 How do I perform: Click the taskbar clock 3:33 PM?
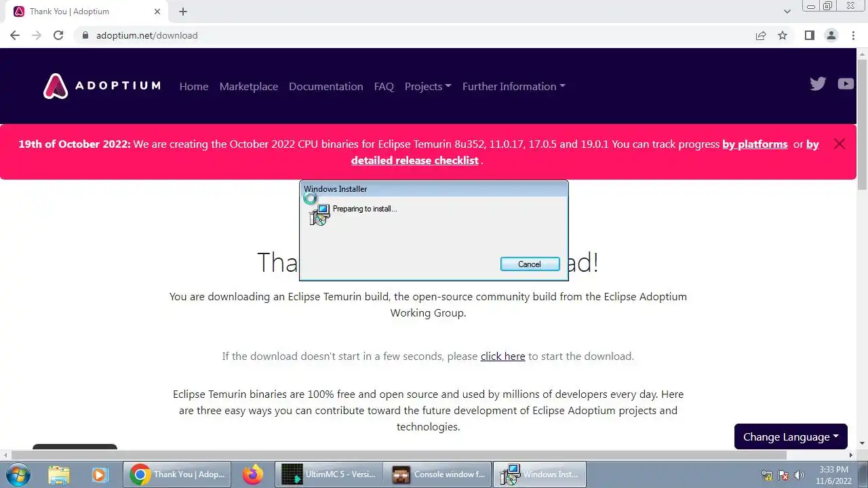click(833, 469)
